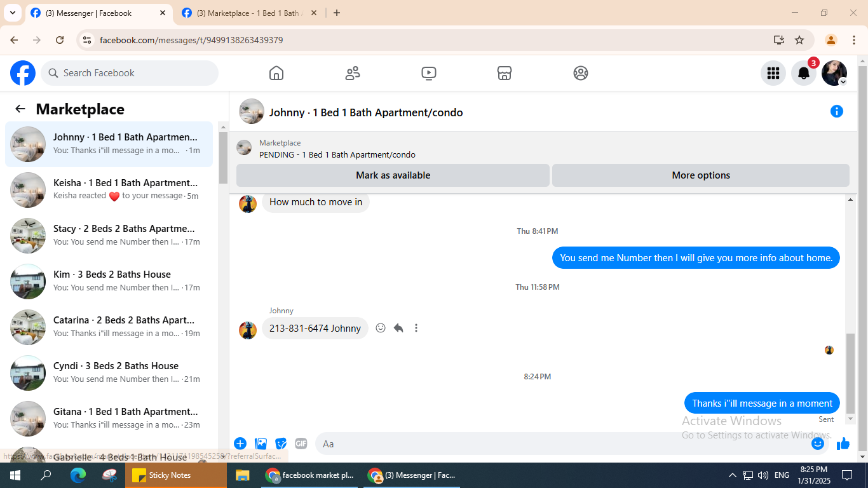Open Windows taskbar search
This screenshot has width=868, height=488.
coord(46,475)
